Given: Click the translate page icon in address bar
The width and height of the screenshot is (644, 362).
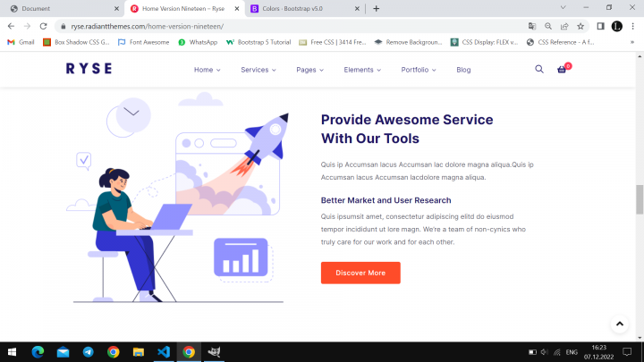Looking at the screenshot, I should [532, 26].
